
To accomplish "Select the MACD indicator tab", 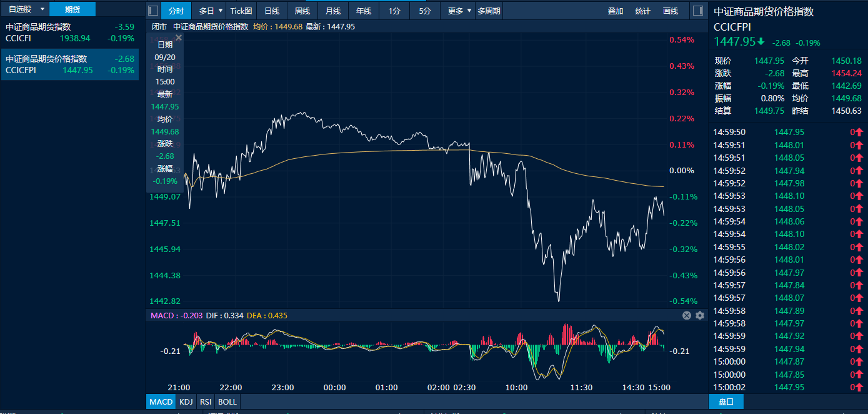I will pyautogui.click(x=161, y=401).
